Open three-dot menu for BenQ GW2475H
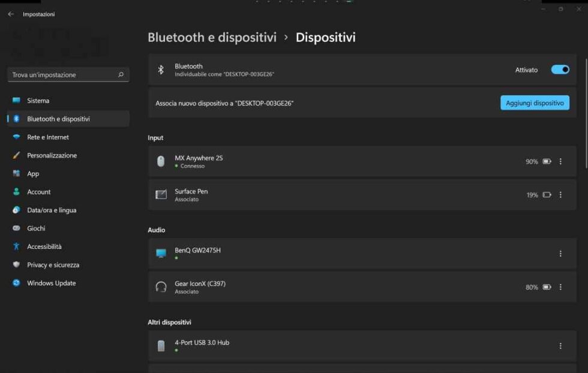The width and height of the screenshot is (588, 373). tap(560, 254)
